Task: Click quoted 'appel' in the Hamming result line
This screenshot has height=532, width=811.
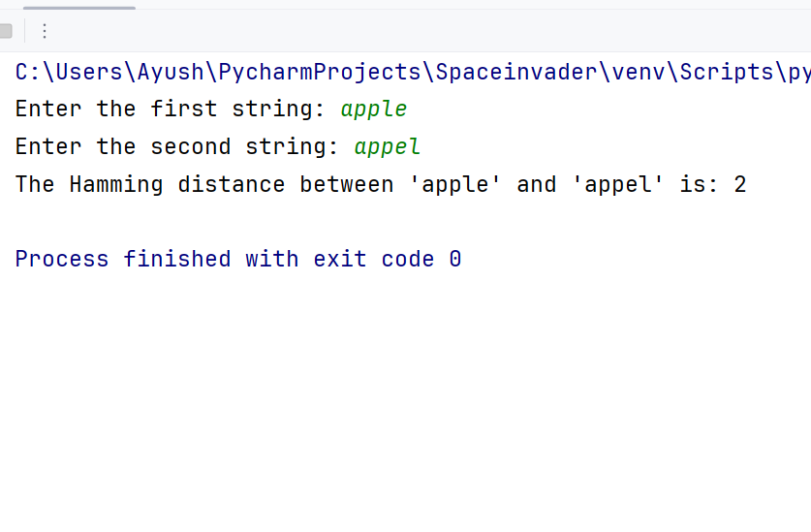Action: (x=617, y=185)
